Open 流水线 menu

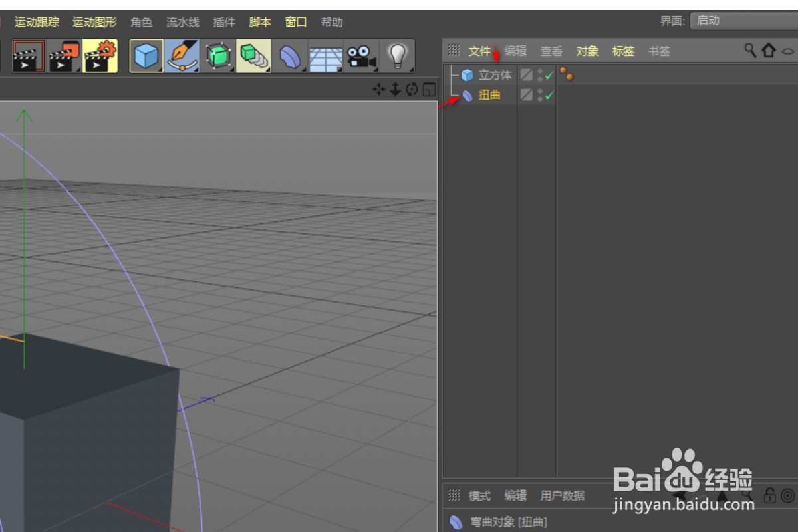coord(183,22)
